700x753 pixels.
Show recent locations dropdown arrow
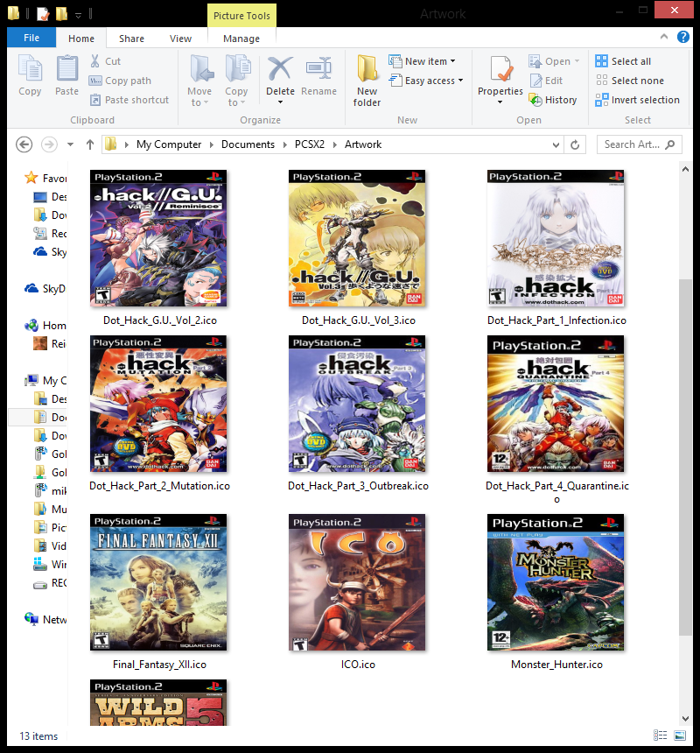tap(70, 144)
